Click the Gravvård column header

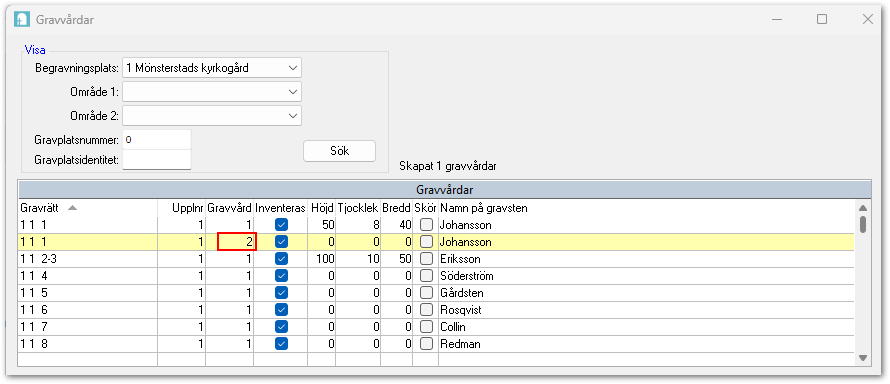[x=229, y=208]
